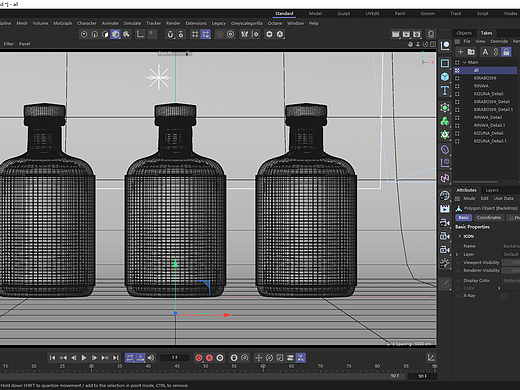Expand the Color row arrow

pyautogui.click(x=499, y=288)
